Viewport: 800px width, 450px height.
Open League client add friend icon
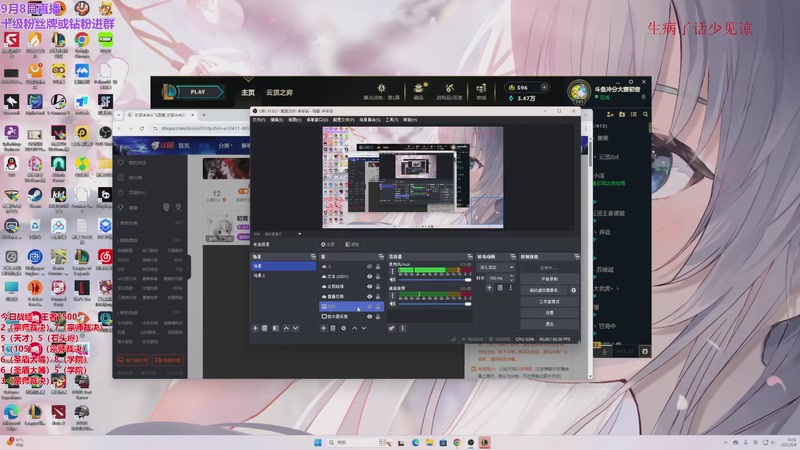[x=609, y=114]
